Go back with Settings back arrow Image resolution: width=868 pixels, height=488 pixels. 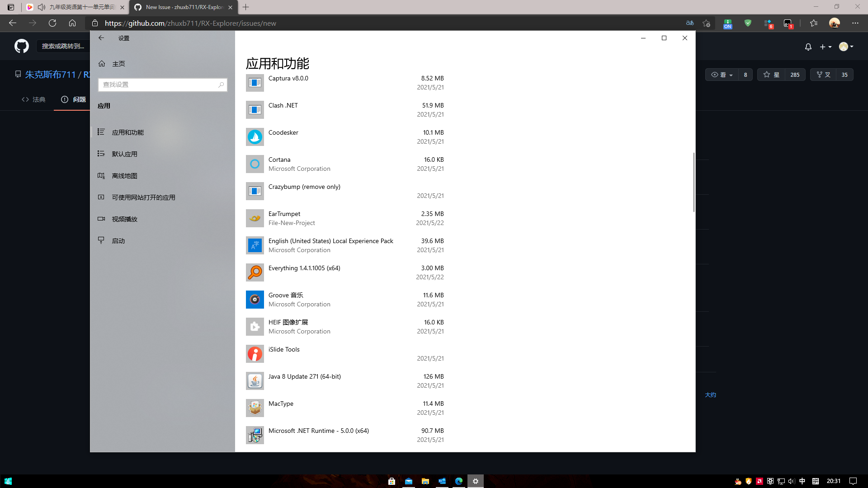[x=101, y=38]
